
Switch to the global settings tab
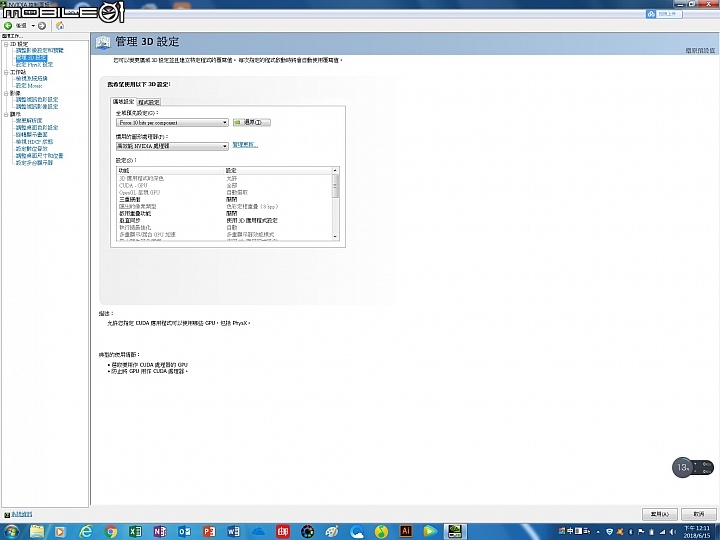123,101
